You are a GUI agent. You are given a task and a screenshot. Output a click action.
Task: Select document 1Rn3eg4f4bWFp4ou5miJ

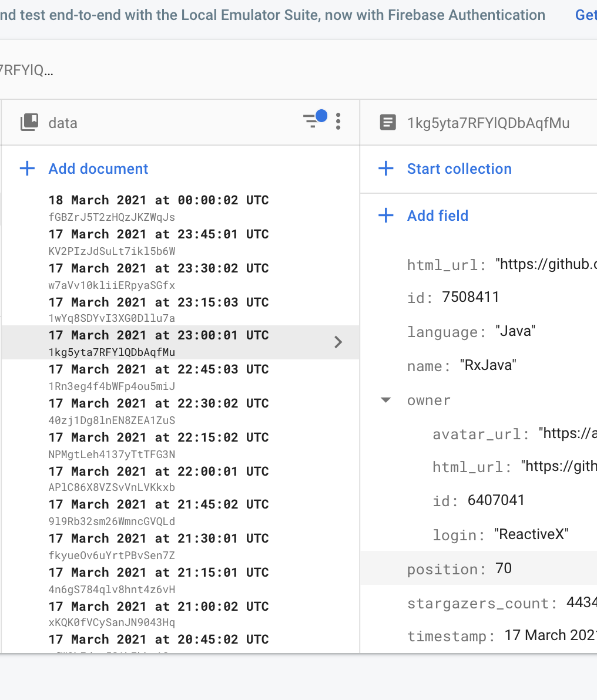(x=112, y=386)
